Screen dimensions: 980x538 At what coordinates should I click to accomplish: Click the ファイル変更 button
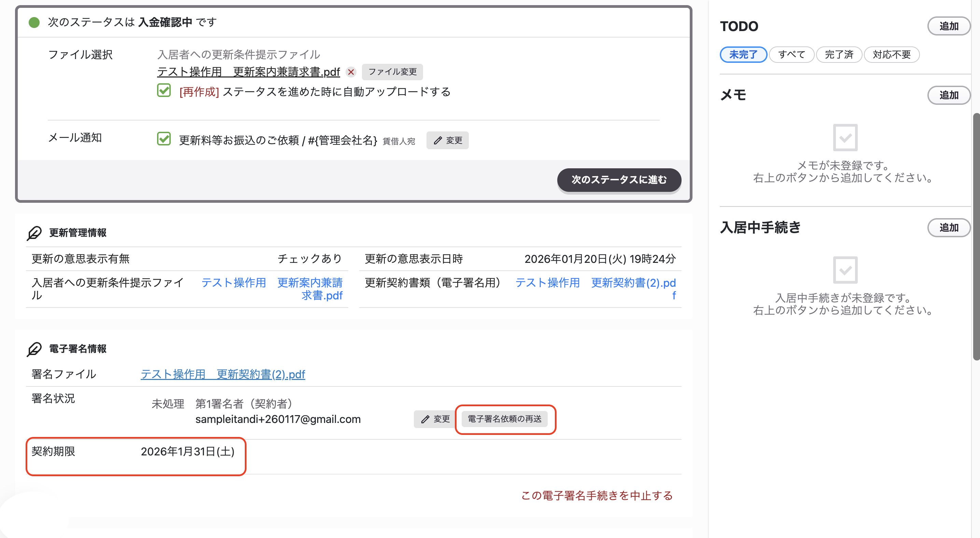tap(392, 72)
